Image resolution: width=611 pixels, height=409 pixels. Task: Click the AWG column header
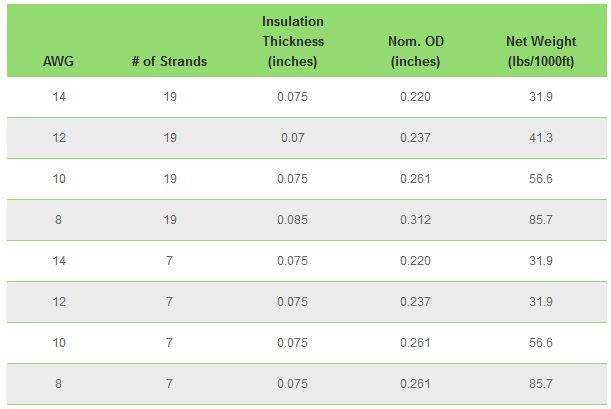(58, 61)
